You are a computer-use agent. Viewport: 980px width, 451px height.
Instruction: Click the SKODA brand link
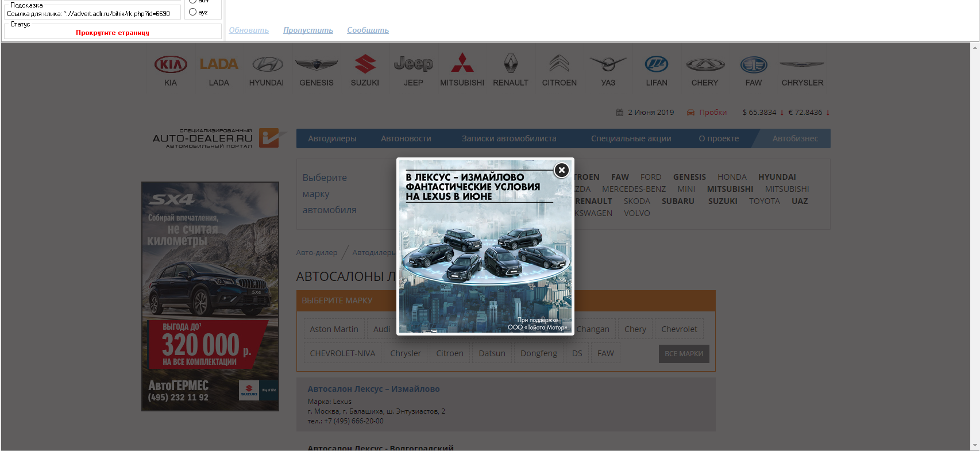pos(636,201)
